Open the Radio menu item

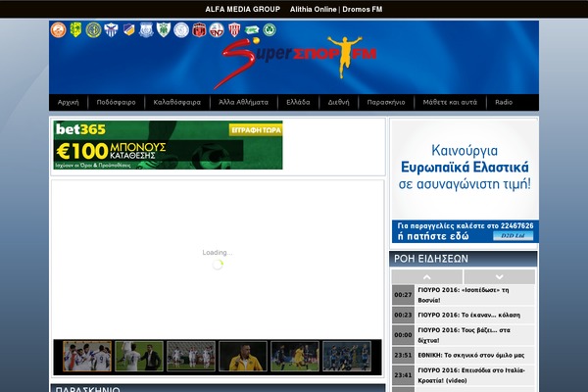504,102
